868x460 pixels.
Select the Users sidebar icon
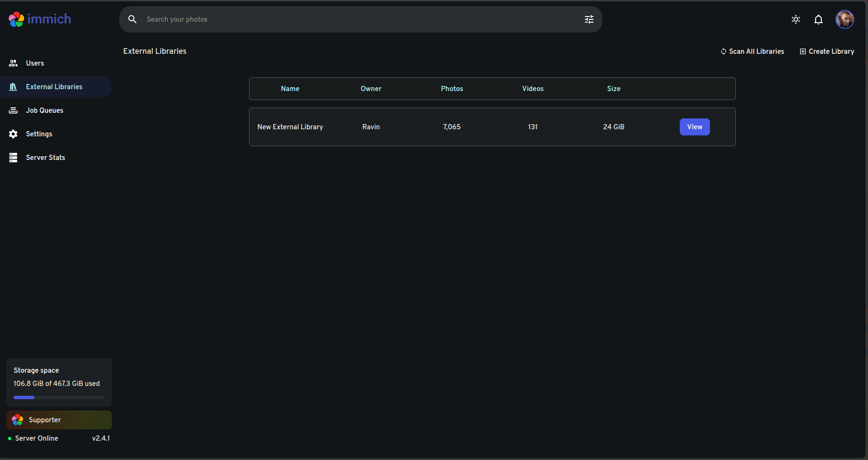click(x=13, y=63)
